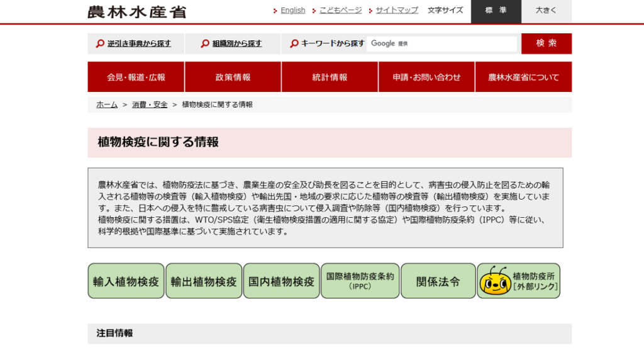
Task: Open the 会見・報道・広報 menu
Action: [x=136, y=77]
